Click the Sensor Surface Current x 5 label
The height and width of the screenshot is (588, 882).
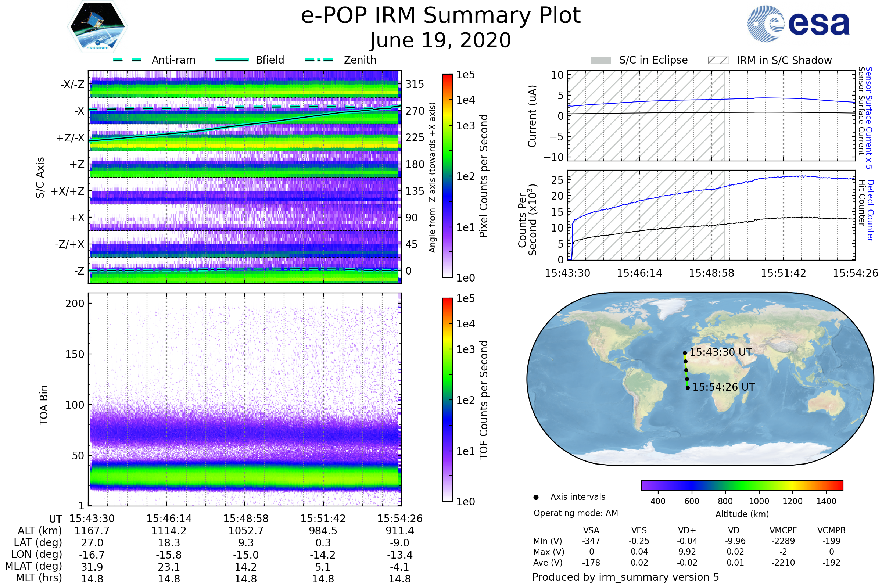click(x=869, y=117)
